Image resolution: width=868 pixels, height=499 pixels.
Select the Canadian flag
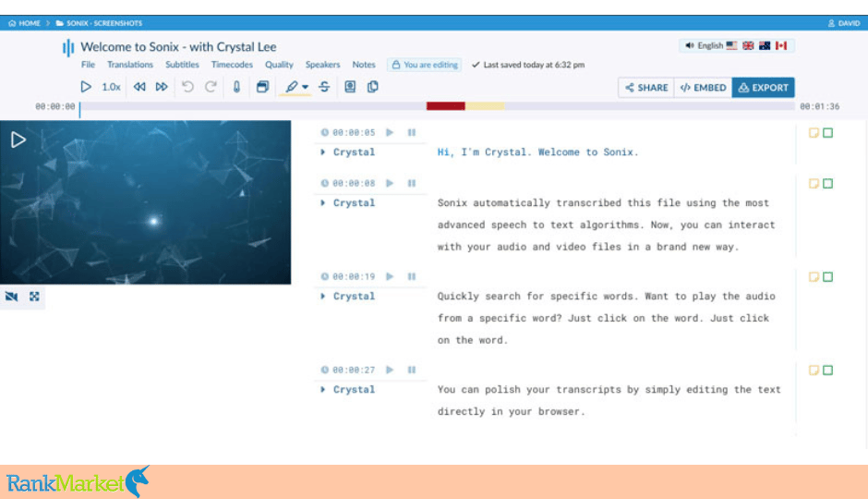coord(781,45)
